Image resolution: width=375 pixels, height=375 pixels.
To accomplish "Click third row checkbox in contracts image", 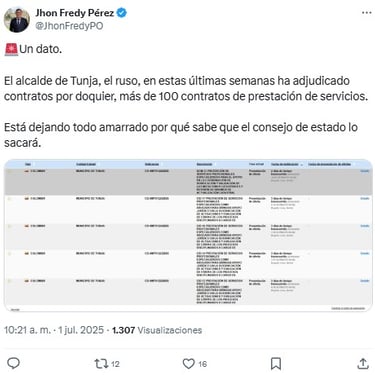I will tap(9, 226).
